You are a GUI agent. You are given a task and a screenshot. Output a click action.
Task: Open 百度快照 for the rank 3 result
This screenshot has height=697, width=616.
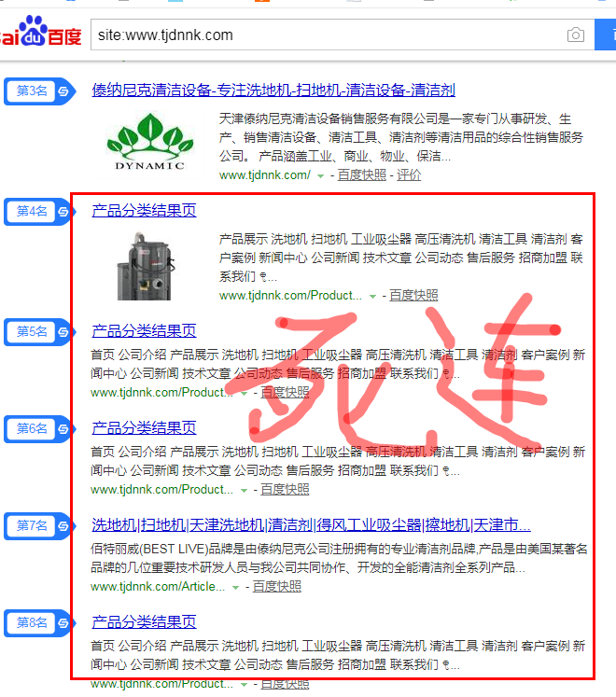[x=361, y=175]
